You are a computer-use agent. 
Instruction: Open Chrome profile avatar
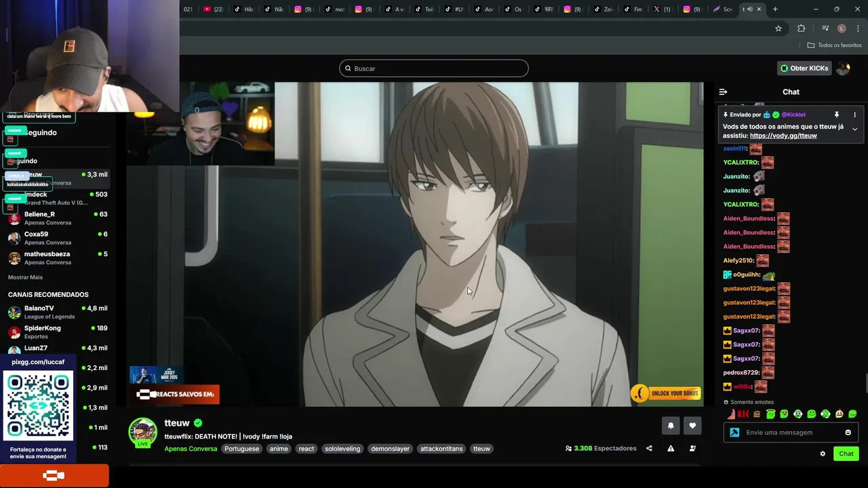(x=842, y=28)
